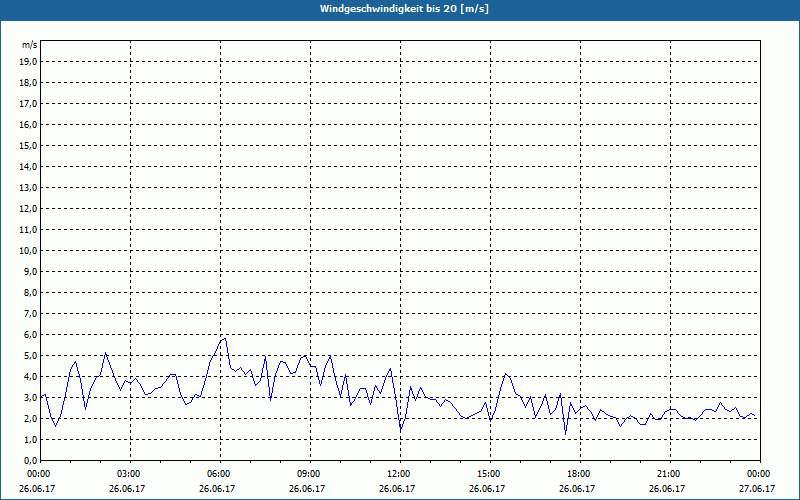Pick the '1,0' y-axis label
800x500 pixels.
tap(30, 439)
